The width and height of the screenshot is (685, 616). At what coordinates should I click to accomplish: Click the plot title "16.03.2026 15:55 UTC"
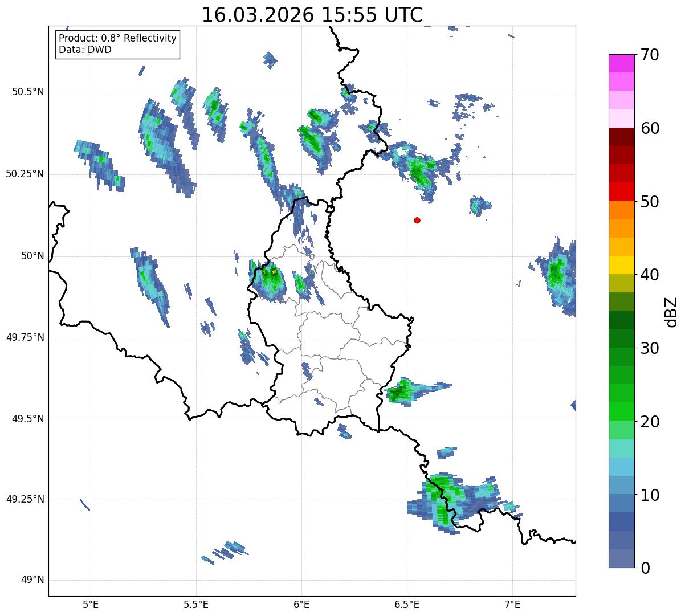point(312,15)
